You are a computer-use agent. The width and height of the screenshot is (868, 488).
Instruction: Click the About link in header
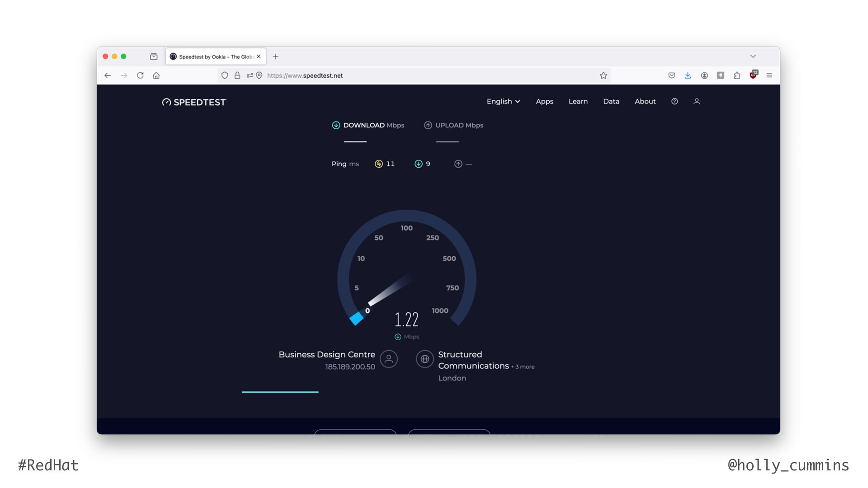coord(645,102)
